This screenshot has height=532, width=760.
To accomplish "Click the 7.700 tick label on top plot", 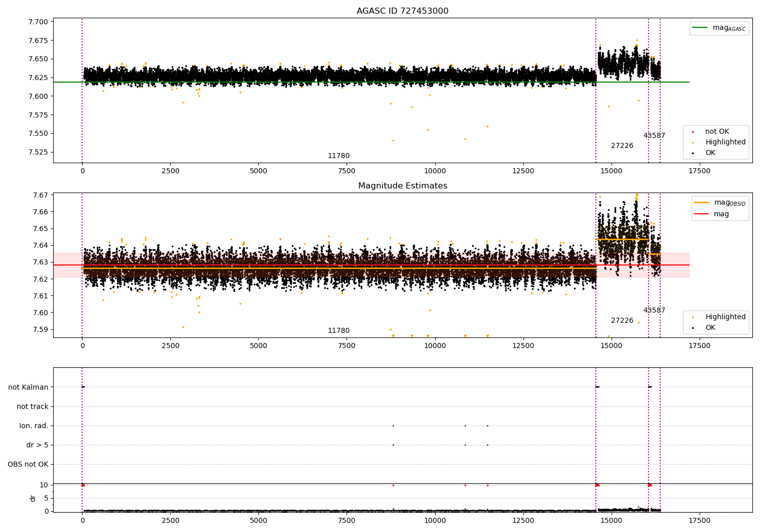I will pyautogui.click(x=38, y=22).
